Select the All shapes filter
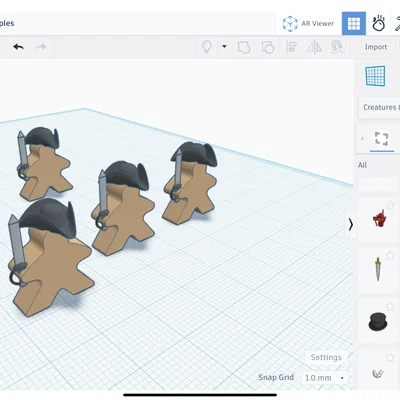This screenshot has width=400, height=400. [x=362, y=165]
